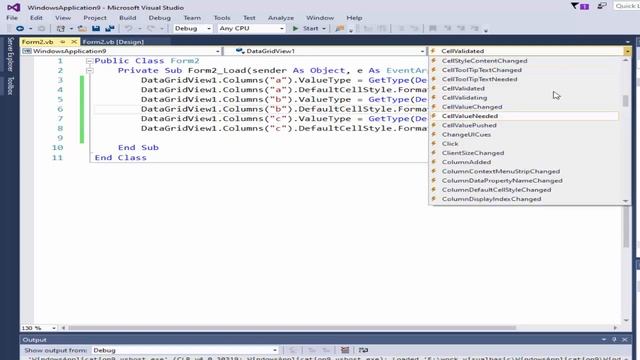Select ColumnContextMenuStripChanged event
Screen dimensions: 640x360
pyautogui.click(x=501, y=171)
